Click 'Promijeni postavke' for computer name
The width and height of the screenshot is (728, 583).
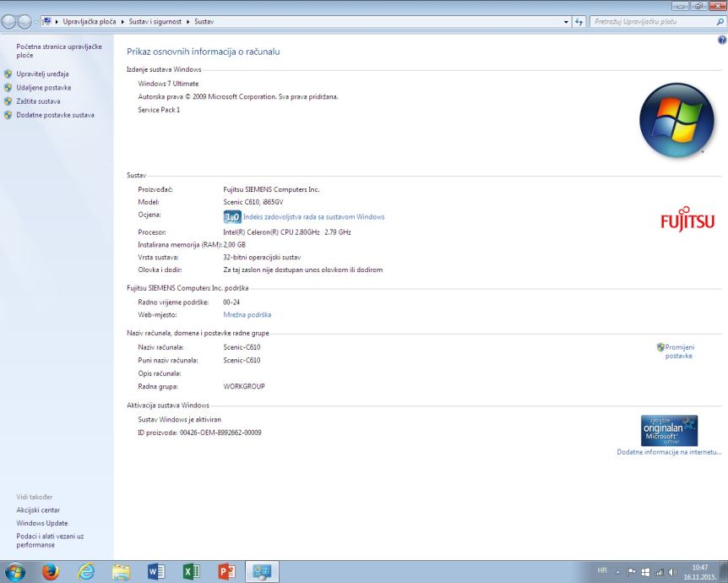pos(679,351)
